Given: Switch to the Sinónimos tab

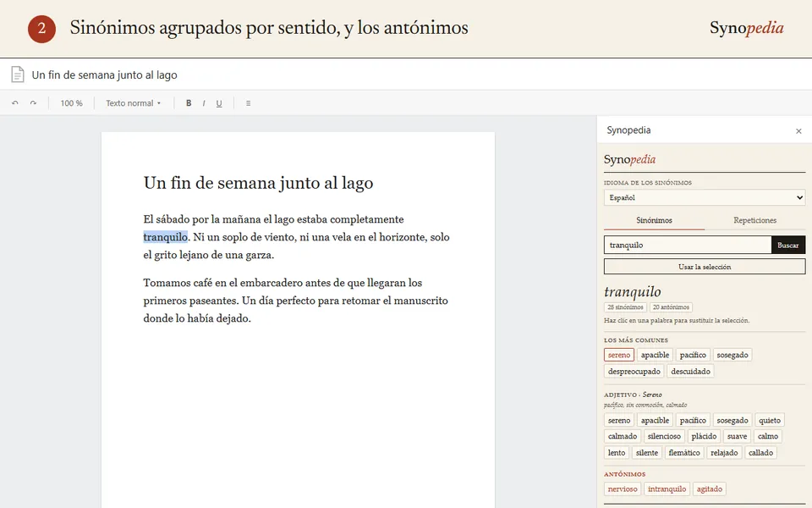Looking at the screenshot, I should [x=654, y=220].
